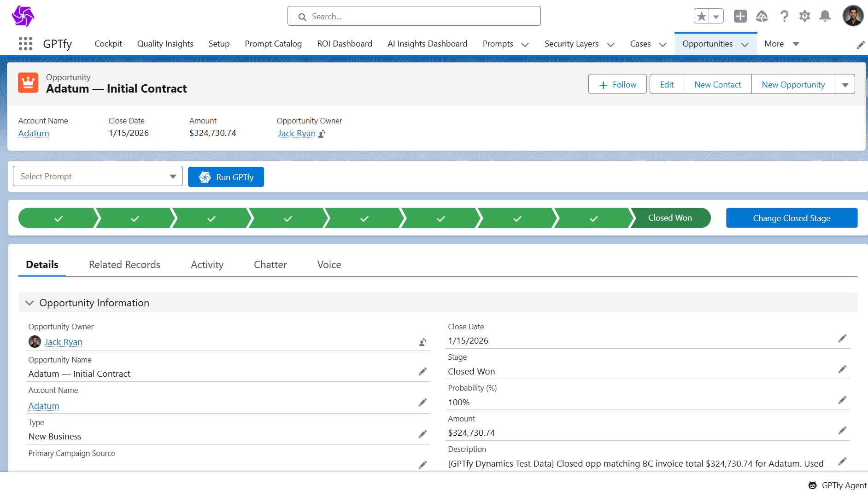The image size is (868, 497).
Task: Edit Type field pencil icon
Action: pyautogui.click(x=422, y=434)
